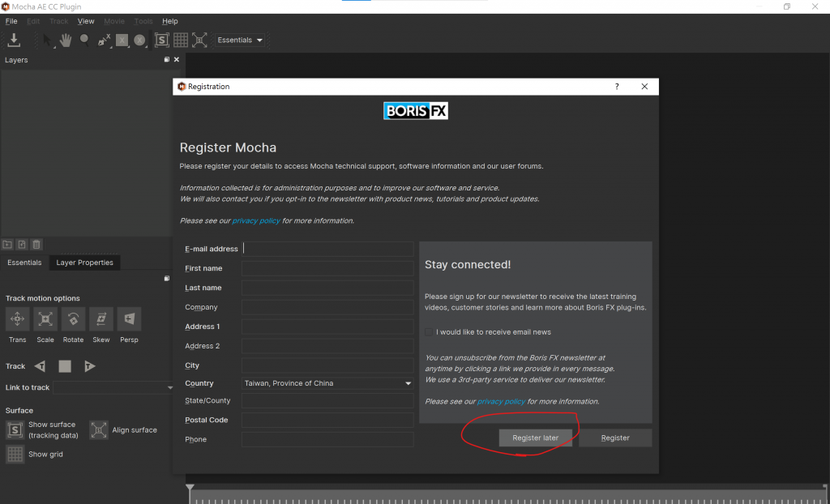Image resolution: width=830 pixels, height=504 pixels.
Task: Select the Zoom magnifier tool
Action: point(84,40)
